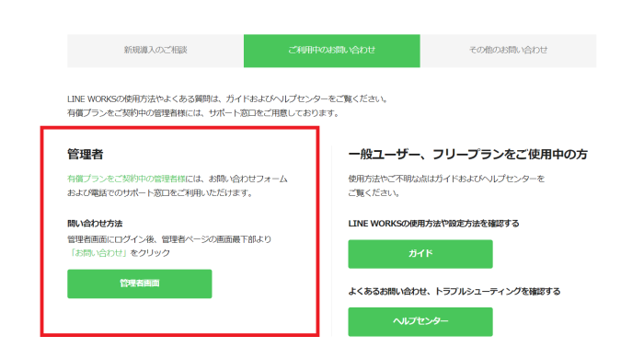
Task: Click the 問い合わせ方法 subheading
Action: click(x=95, y=224)
